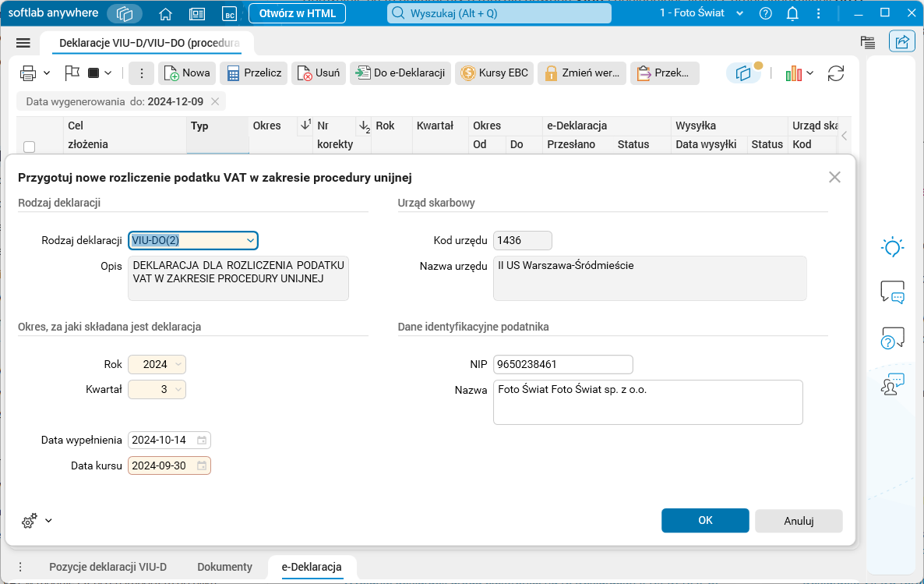The width and height of the screenshot is (924, 584).
Task: Click the help question bubble icon in sidebar
Action: [x=892, y=337]
